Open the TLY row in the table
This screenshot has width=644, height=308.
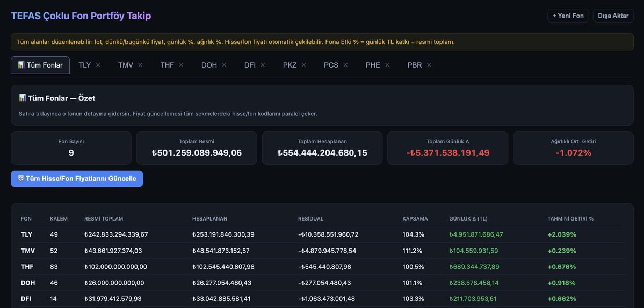(x=322, y=234)
